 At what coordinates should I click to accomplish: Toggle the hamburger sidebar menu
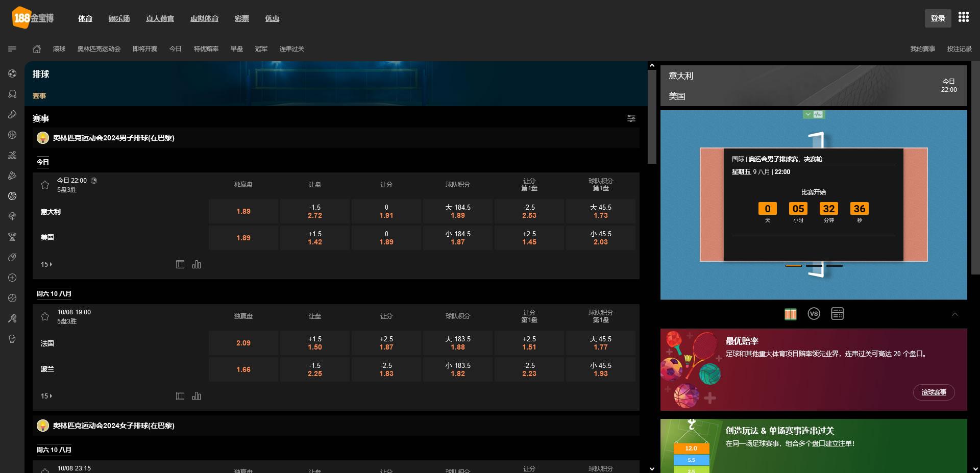tap(12, 49)
